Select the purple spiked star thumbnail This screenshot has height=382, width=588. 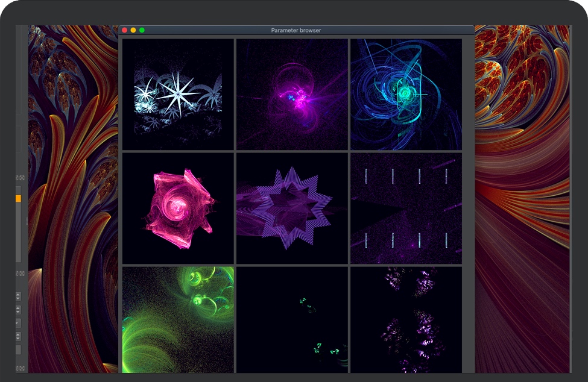[x=291, y=208]
